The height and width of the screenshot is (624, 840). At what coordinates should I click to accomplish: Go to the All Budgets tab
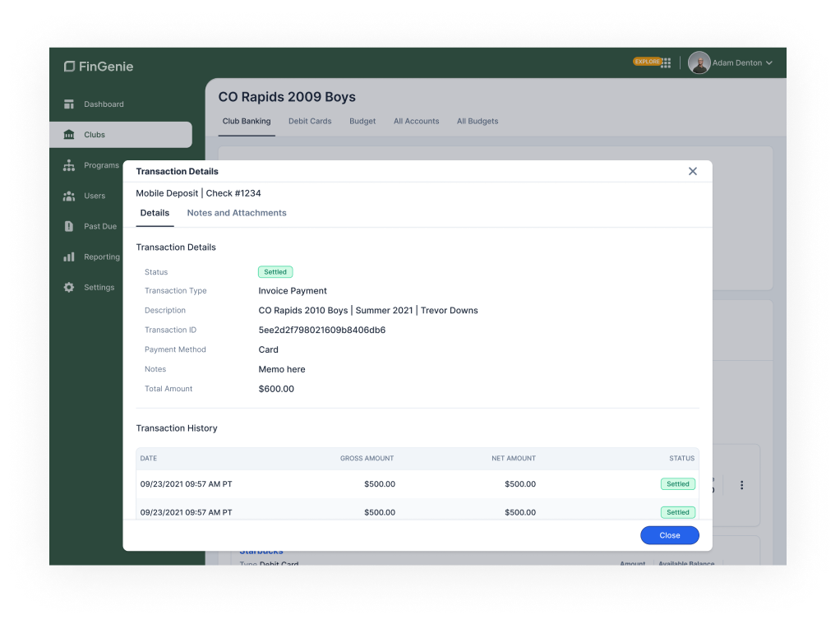[478, 121]
